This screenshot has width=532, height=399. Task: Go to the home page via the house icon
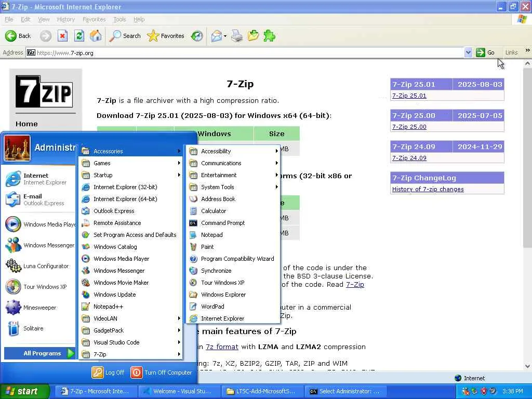96,36
